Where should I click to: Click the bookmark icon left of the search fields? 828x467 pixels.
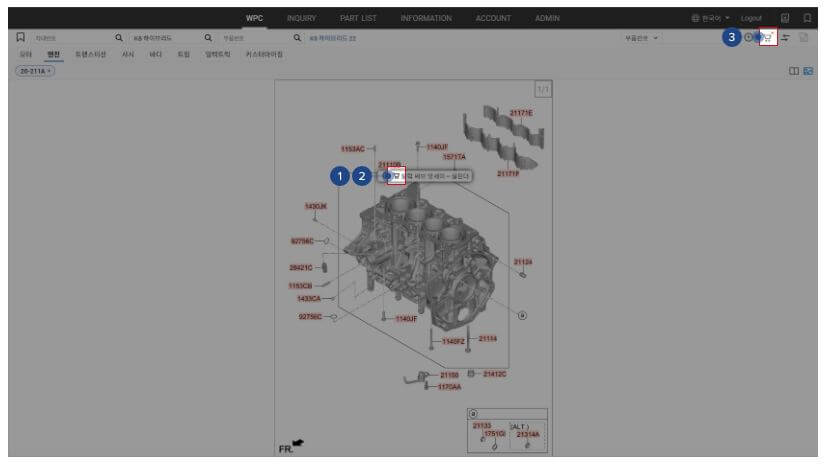[x=21, y=37]
